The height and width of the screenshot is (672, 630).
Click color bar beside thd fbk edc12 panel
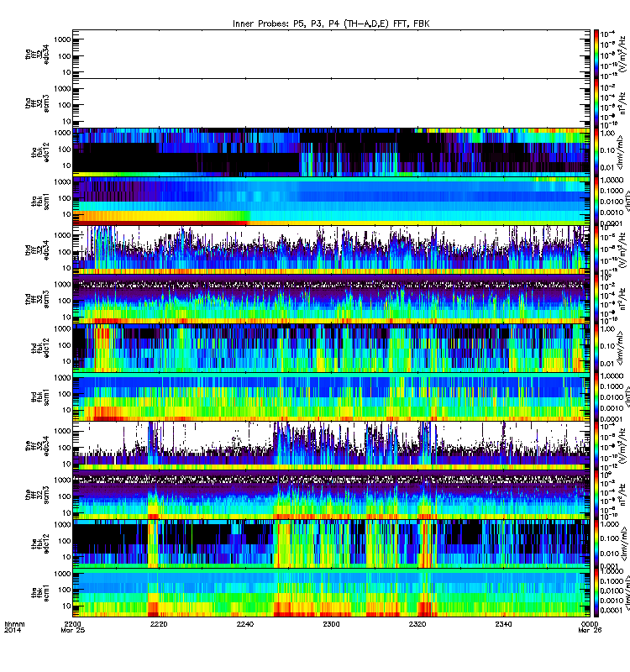(596, 349)
